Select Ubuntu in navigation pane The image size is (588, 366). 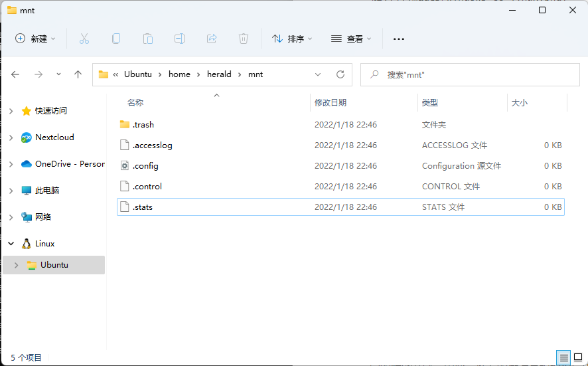click(x=54, y=265)
